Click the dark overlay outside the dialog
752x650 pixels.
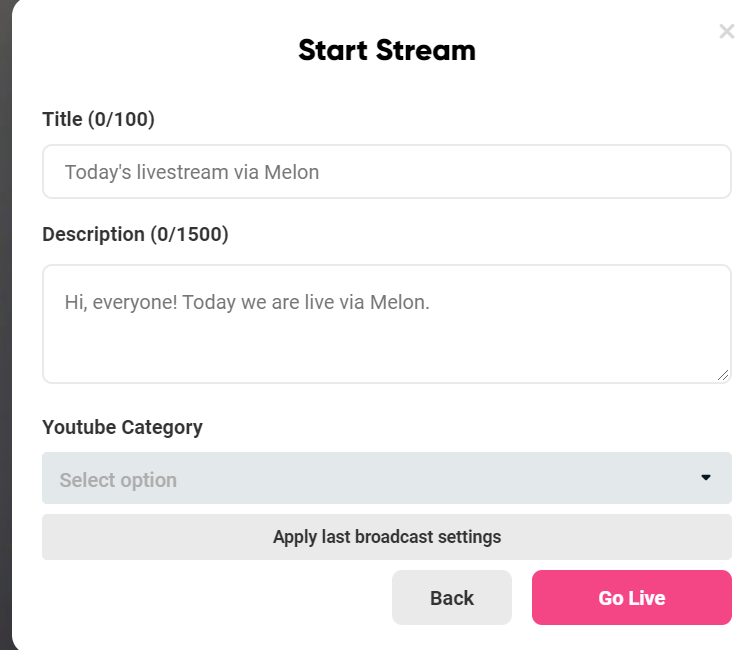5,300
